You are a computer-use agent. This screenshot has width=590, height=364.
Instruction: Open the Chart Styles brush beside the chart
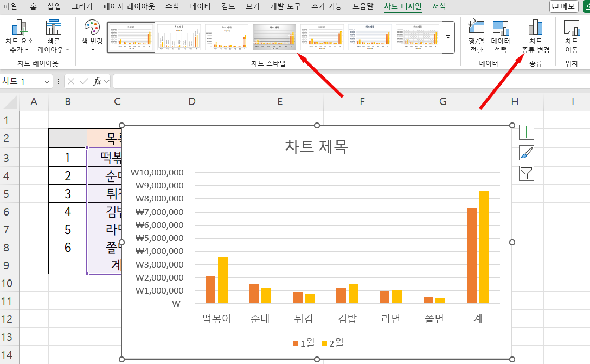[x=526, y=152]
